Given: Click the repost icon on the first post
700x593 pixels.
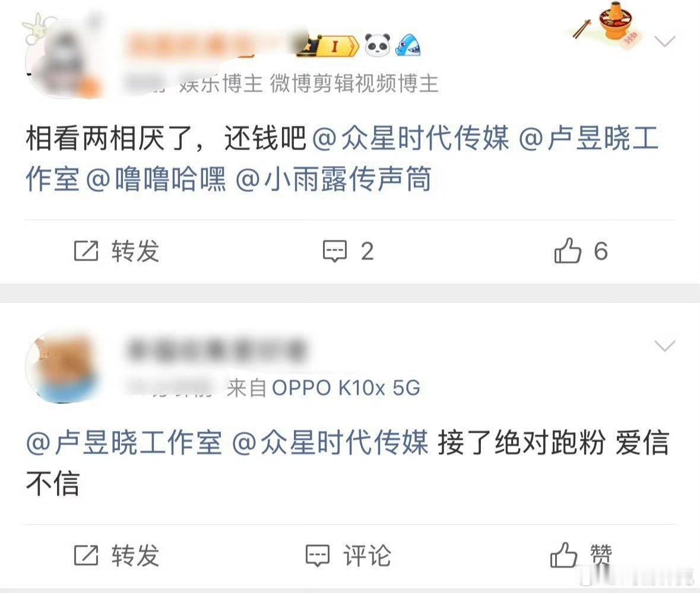Looking at the screenshot, I should tap(85, 250).
